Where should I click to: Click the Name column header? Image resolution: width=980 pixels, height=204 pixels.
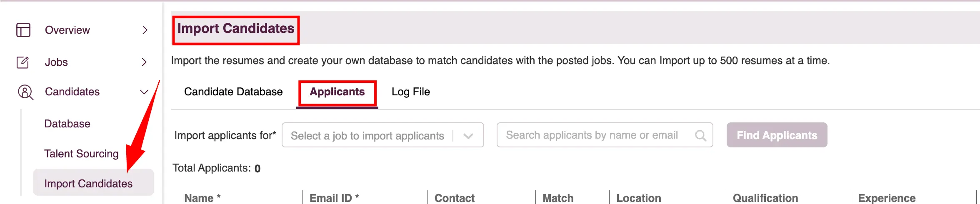pos(202,198)
